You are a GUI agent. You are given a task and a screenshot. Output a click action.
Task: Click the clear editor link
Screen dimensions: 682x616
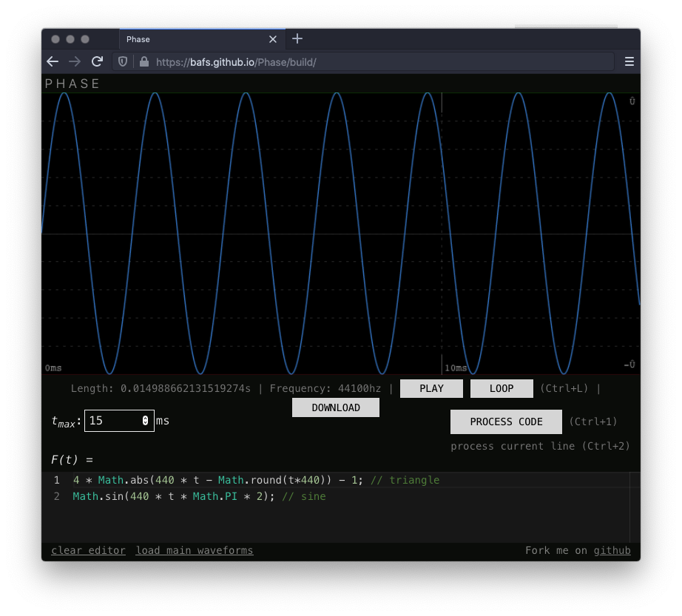click(x=88, y=550)
